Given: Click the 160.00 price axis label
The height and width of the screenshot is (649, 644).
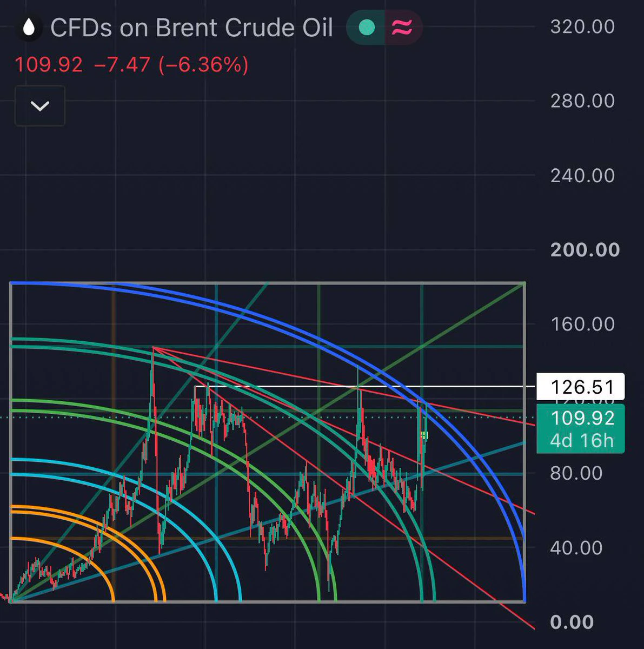Looking at the screenshot, I should (582, 324).
